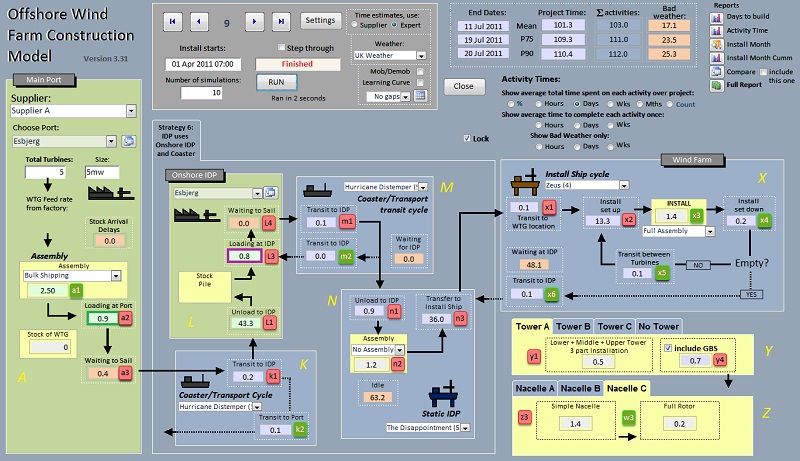Edit Total Turbines field
Viewport: 800px width, 461px height.
coord(45,172)
